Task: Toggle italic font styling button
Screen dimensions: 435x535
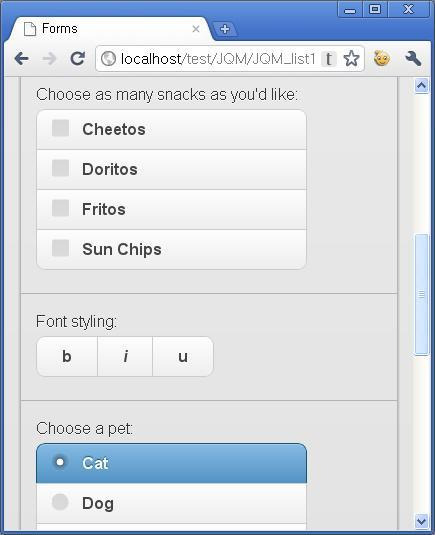Action: pyautogui.click(x=125, y=357)
